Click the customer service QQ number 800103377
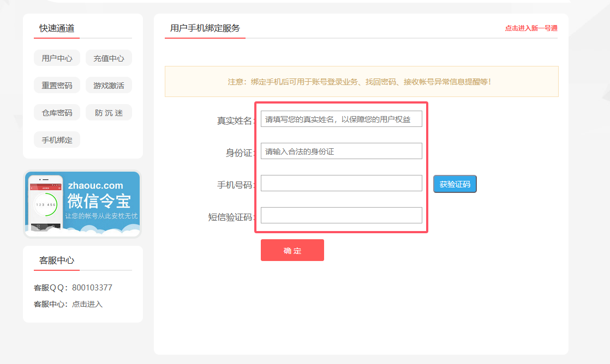Image resolution: width=610 pixels, height=364 pixels. coord(92,288)
